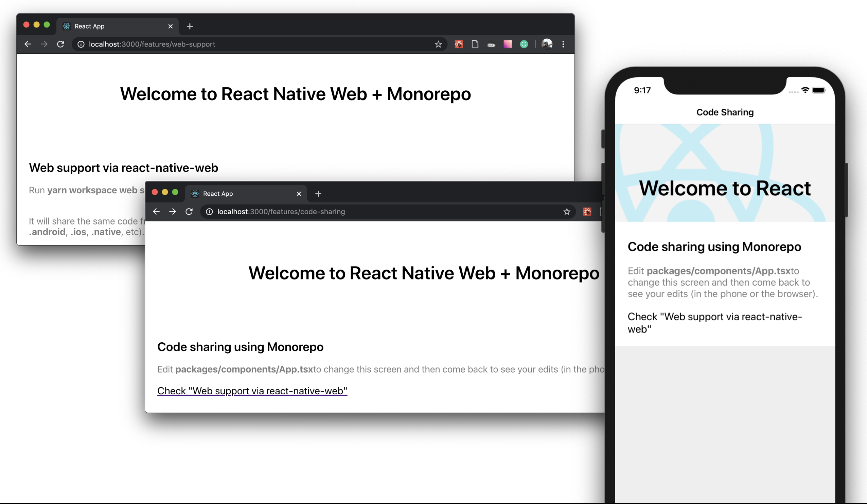The image size is (867, 504).
Task: Click the site info icon in web-support URL bar
Action: 81,44
